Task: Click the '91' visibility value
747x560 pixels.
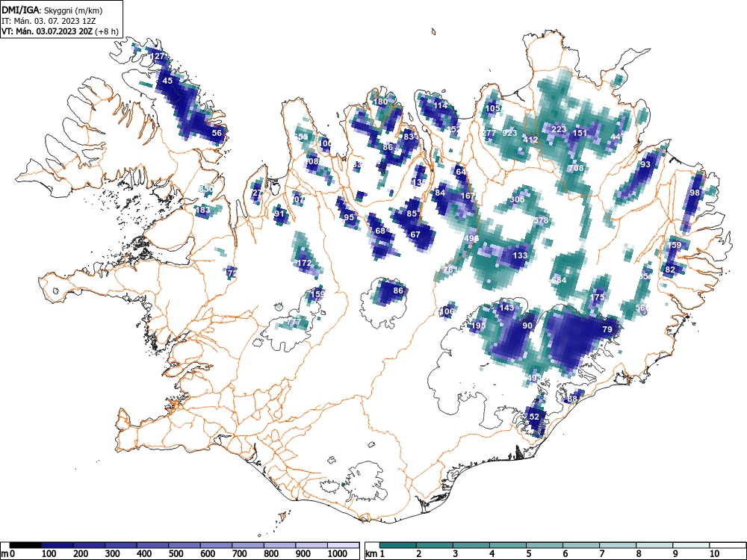Action: pos(279,214)
